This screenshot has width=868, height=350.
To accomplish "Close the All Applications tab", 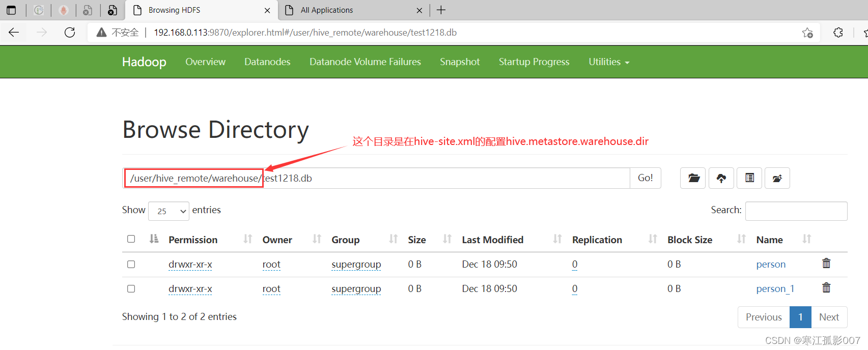I will (x=419, y=10).
